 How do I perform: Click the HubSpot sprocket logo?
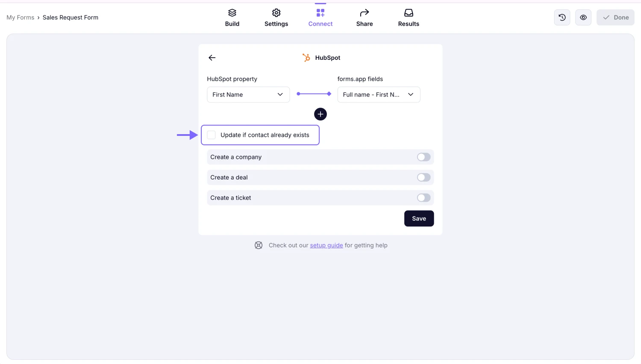[x=306, y=57]
